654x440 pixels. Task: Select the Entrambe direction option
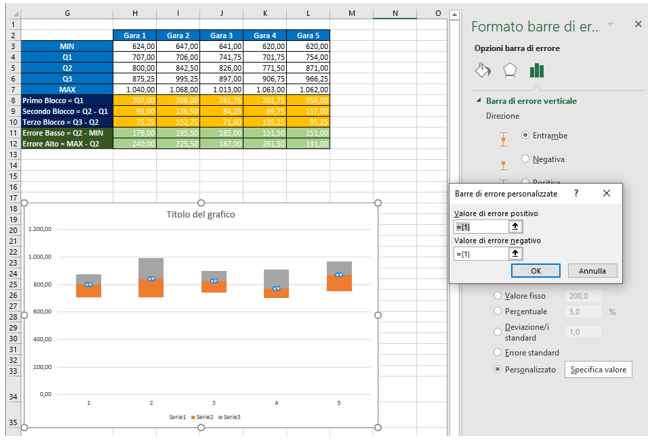point(526,135)
